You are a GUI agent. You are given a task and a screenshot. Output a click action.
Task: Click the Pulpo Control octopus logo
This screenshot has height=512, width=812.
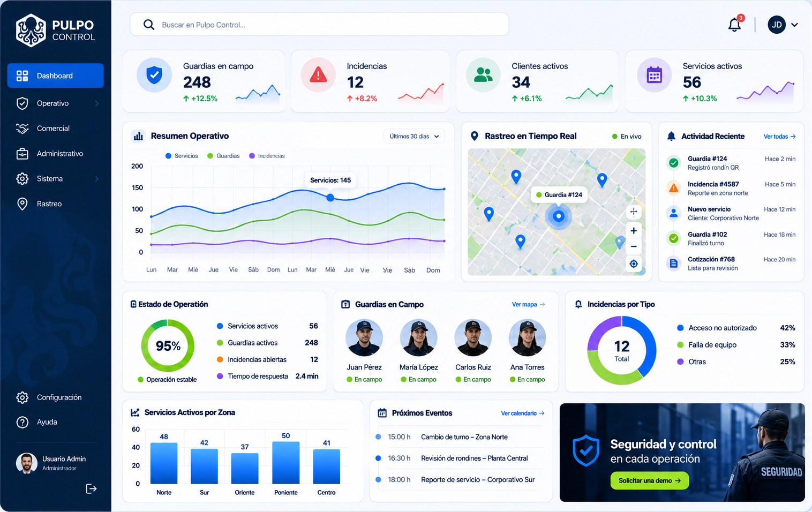point(31,30)
